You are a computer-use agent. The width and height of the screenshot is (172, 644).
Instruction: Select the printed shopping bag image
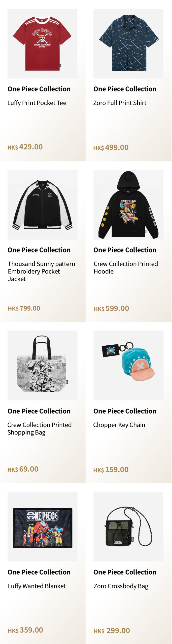[x=42, y=365]
